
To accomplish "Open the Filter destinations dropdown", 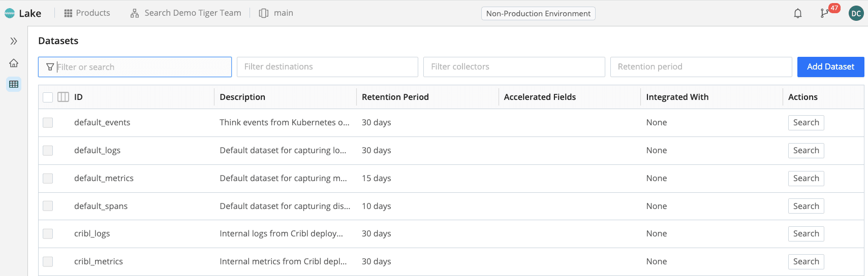I will pyautogui.click(x=327, y=67).
